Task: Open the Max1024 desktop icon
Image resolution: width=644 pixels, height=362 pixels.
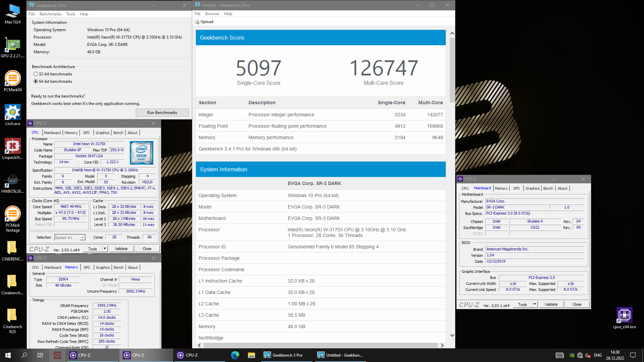Action: (12, 14)
